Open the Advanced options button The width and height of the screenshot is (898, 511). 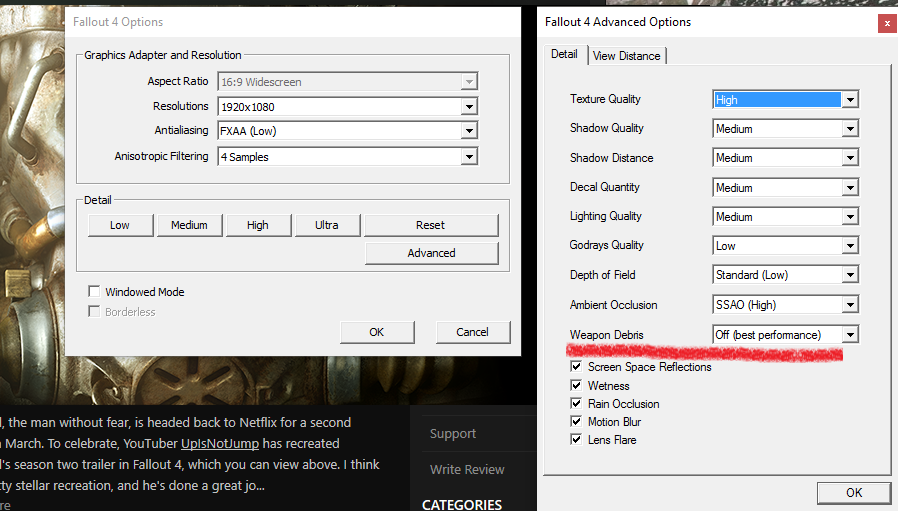pyautogui.click(x=431, y=253)
